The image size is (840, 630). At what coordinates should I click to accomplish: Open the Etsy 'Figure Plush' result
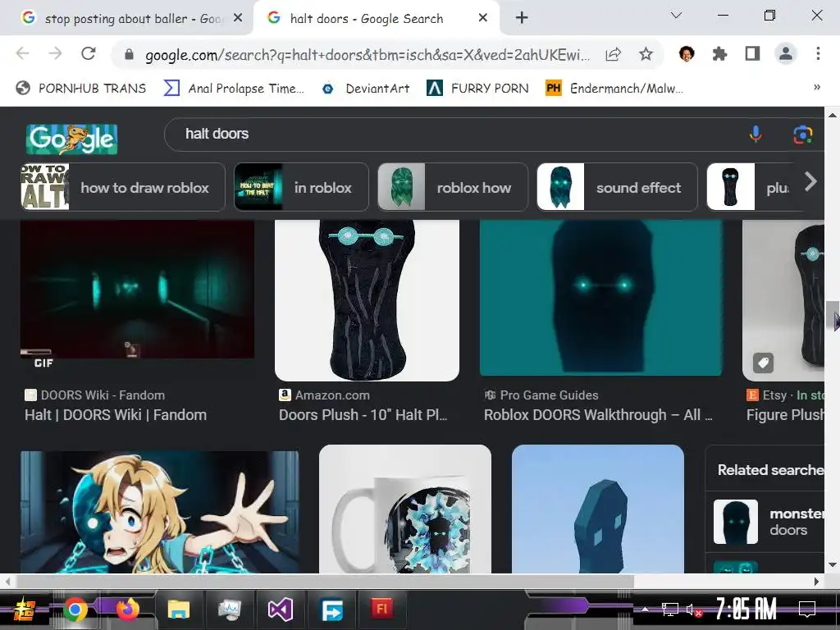click(x=785, y=415)
